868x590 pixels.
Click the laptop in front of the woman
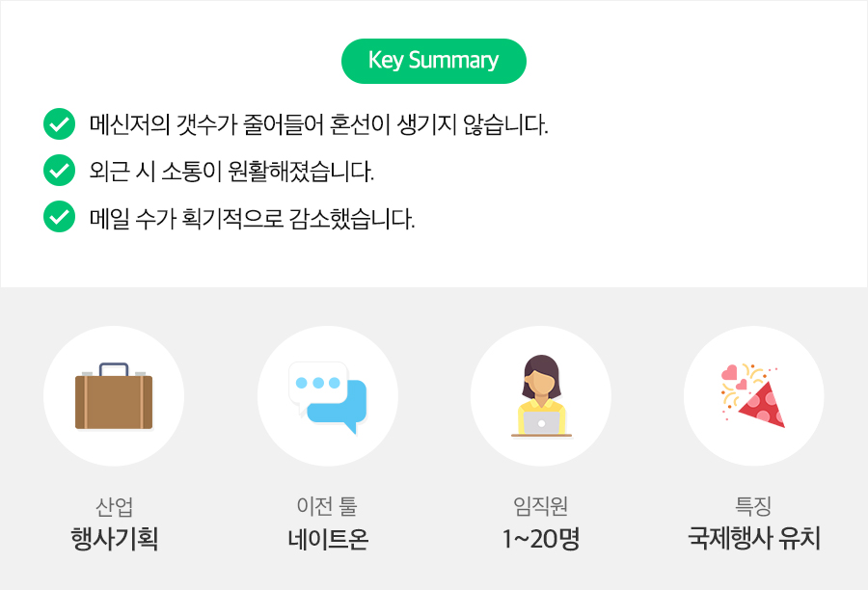click(541, 423)
